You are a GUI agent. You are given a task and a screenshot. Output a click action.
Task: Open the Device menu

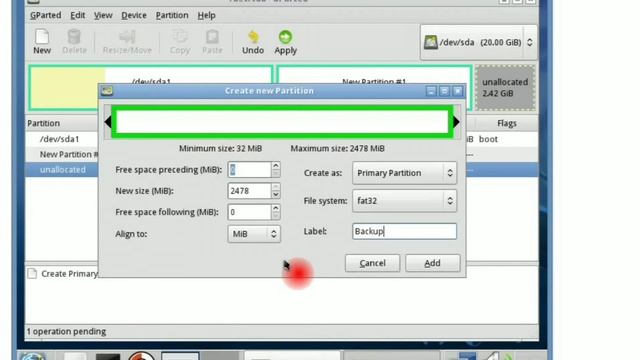pyautogui.click(x=134, y=15)
